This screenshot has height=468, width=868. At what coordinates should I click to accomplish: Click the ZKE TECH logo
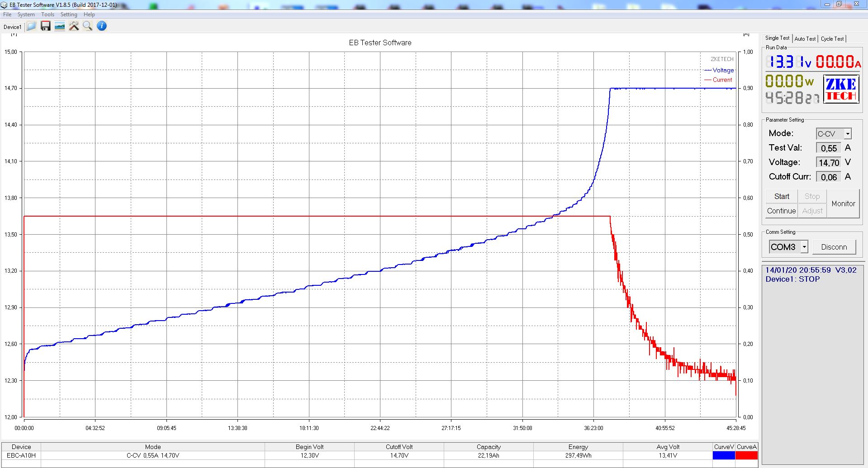840,89
